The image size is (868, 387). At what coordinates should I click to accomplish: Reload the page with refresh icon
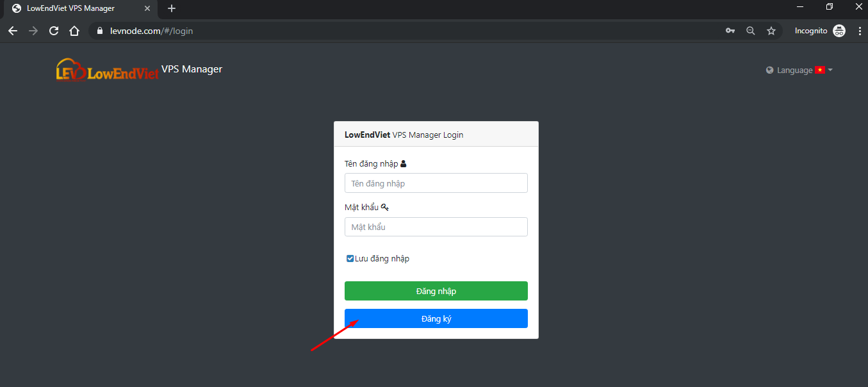54,31
